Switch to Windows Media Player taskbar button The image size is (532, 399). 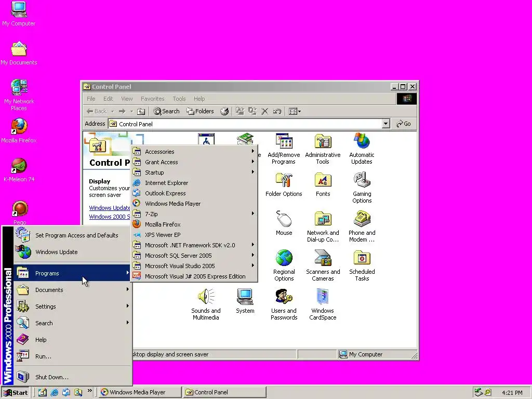tap(140, 392)
